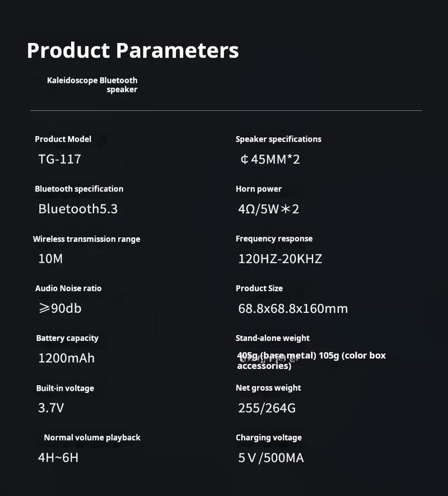The height and width of the screenshot is (496, 448).
Task: Select the TG-117 model value
Action: point(59,159)
